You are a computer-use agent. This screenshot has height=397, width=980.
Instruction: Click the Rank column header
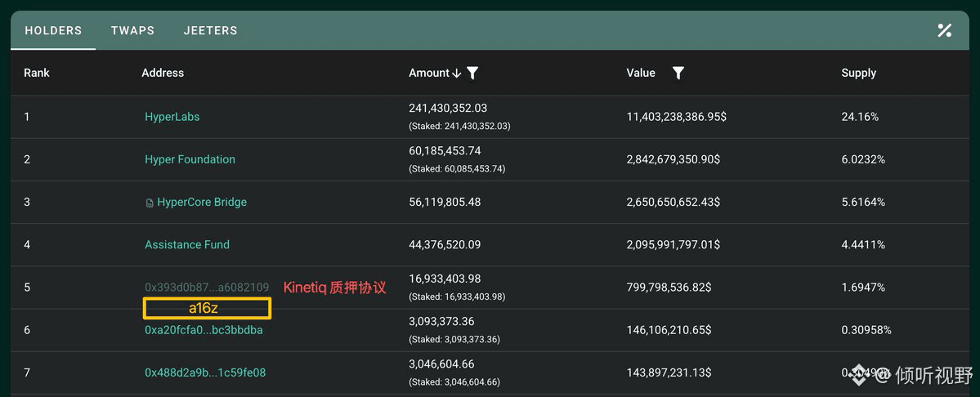pos(36,73)
